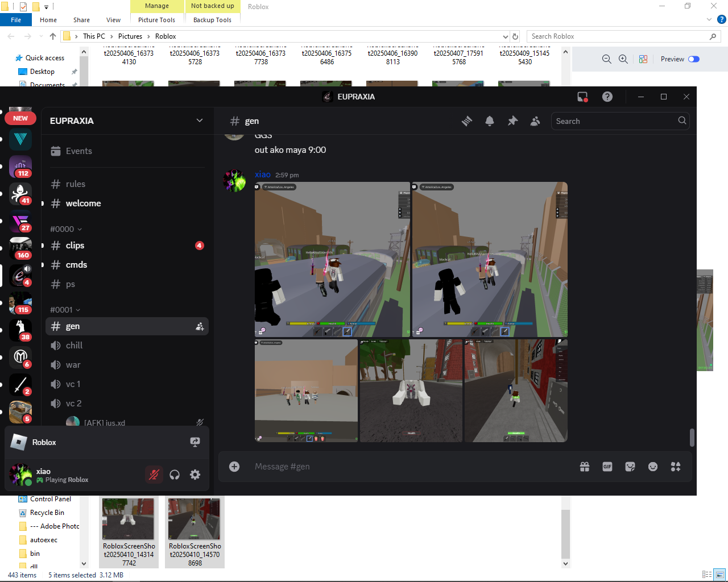Click File Explorer file list scrollbar thumb
The height and width of the screenshot is (582, 728).
point(565,534)
